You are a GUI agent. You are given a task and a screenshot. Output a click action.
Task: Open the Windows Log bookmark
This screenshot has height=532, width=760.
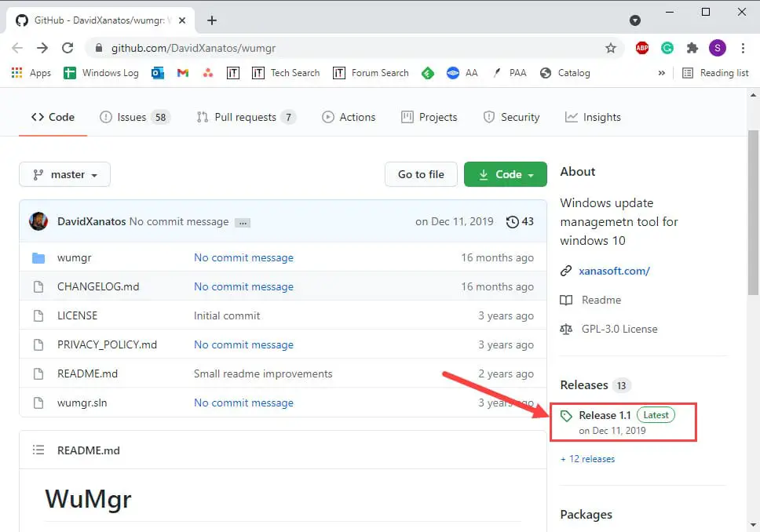coord(101,73)
